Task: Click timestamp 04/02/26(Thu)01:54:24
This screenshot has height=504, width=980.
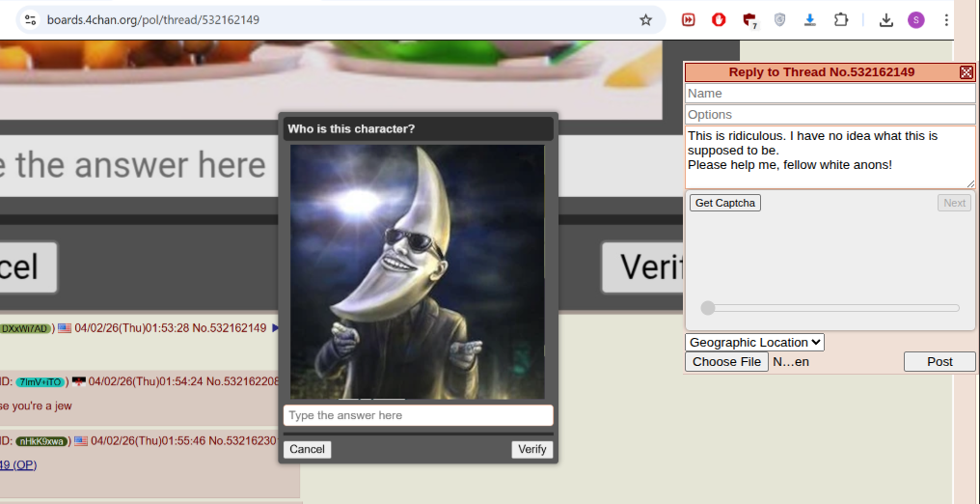Action: point(147,381)
